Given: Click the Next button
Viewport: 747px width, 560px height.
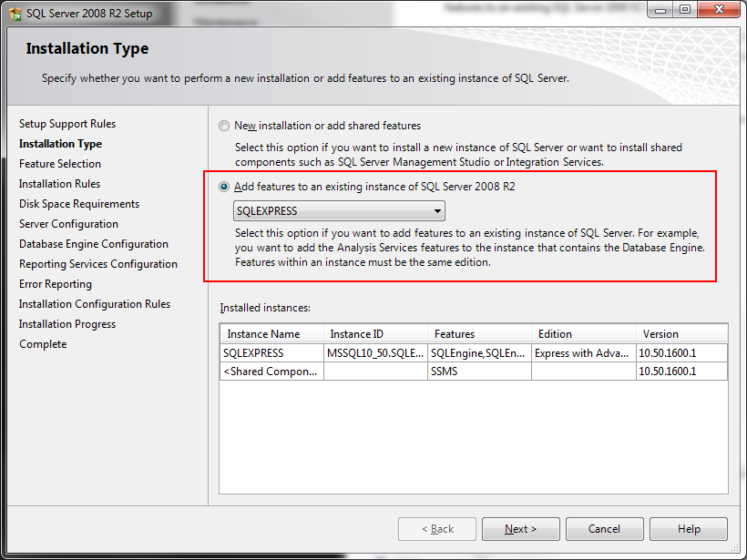Looking at the screenshot, I should 521,529.
